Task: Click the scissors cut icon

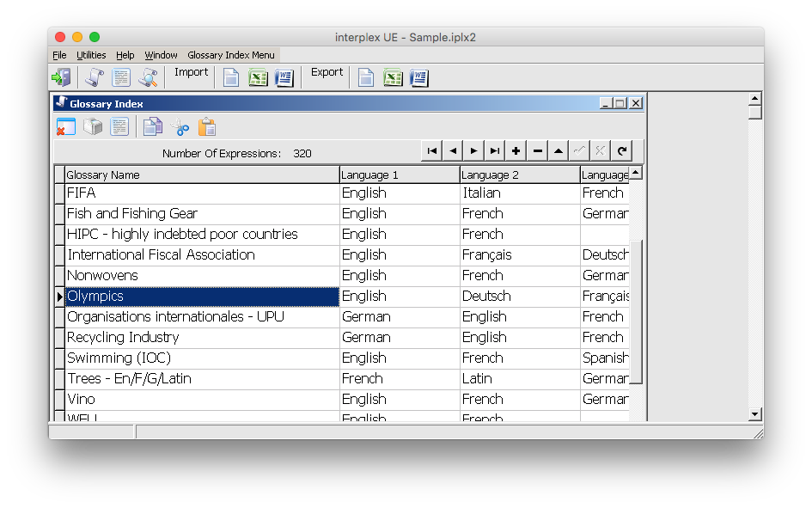Action: [x=180, y=126]
